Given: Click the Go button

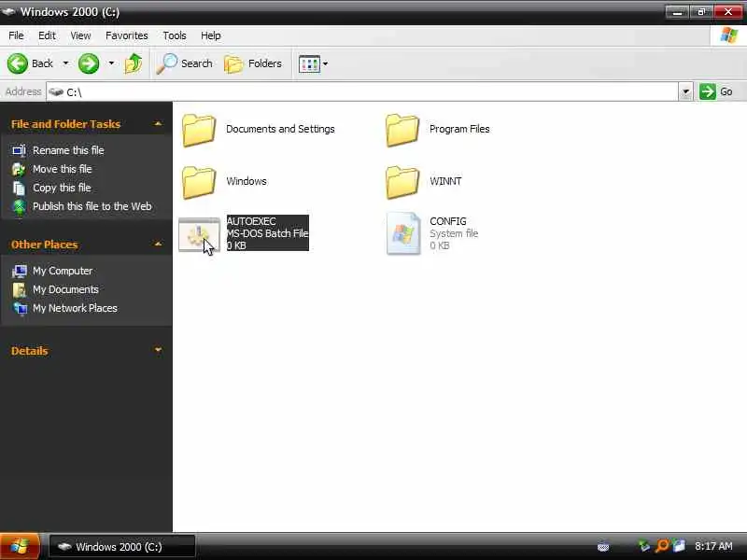Looking at the screenshot, I should pos(716,91).
